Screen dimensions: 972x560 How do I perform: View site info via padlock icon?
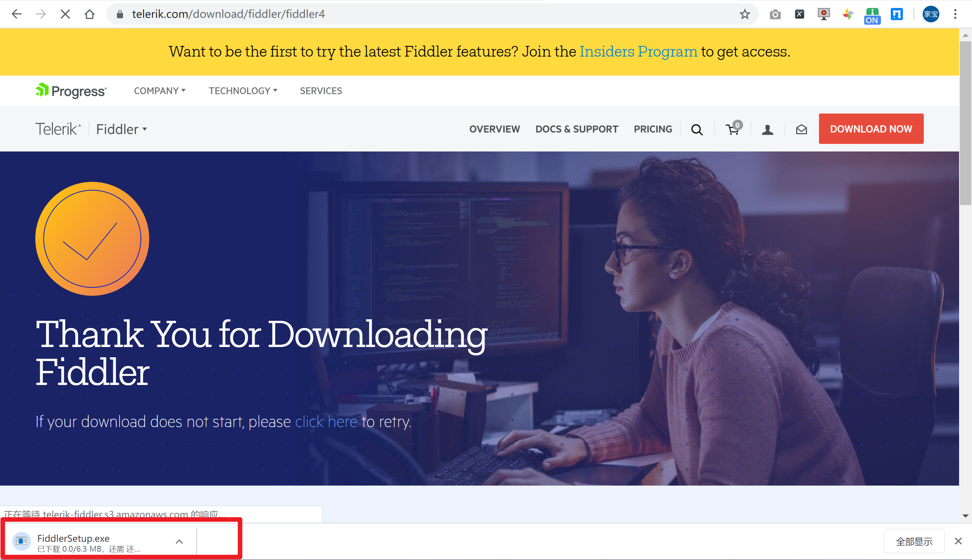point(120,14)
